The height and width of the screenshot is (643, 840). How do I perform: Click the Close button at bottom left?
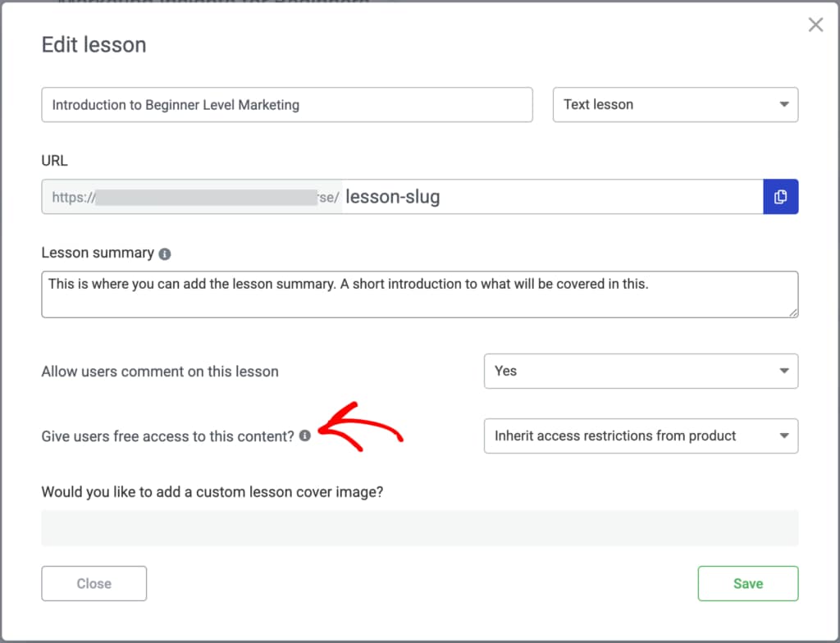click(x=94, y=583)
